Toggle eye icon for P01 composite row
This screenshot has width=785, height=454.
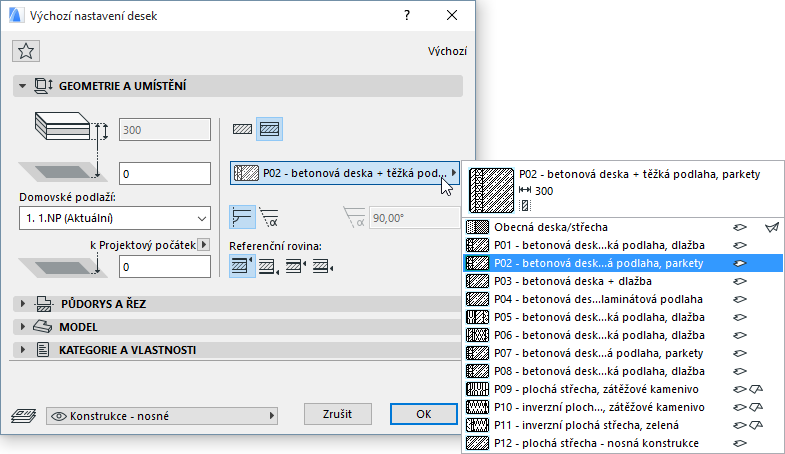tap(741, 245)
